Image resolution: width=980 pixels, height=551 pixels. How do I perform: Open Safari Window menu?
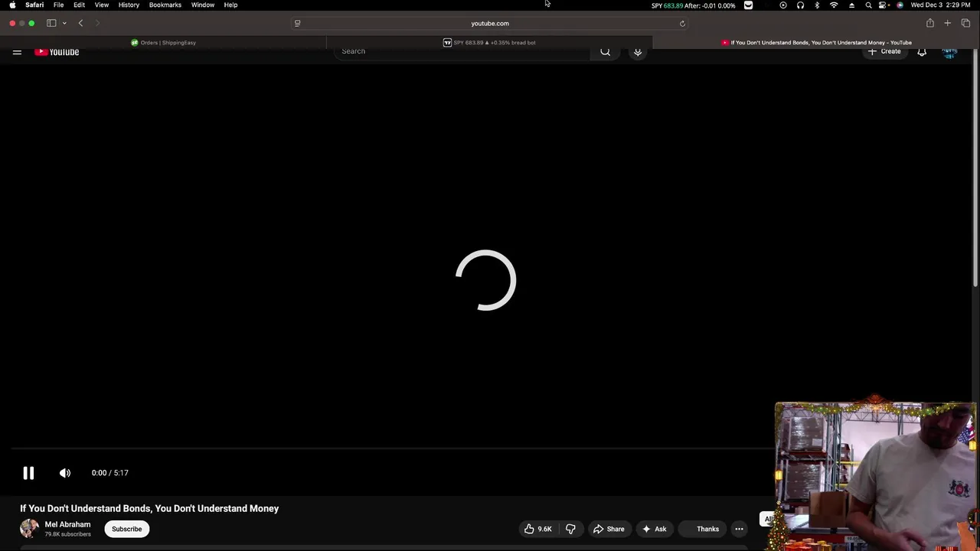pyautogui.click(x=203, y=5)
